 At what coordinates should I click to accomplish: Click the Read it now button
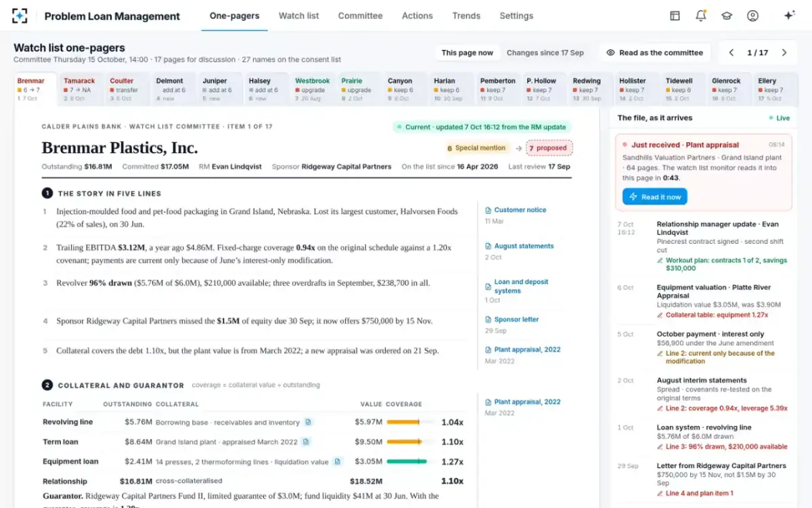tap(655, 196)
